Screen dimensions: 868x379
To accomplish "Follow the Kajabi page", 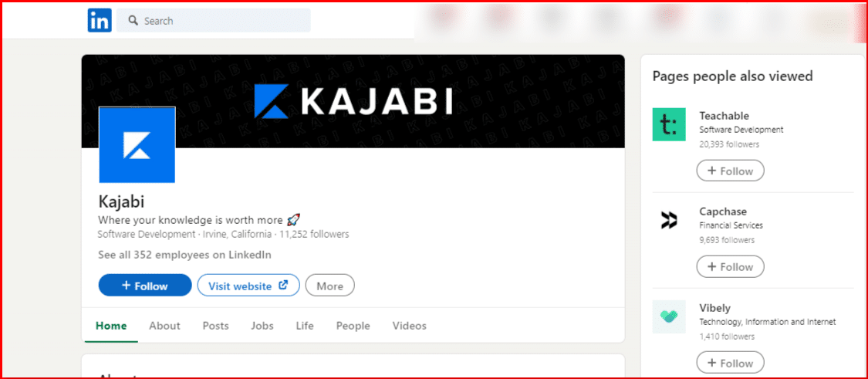I will coord(145,286).
